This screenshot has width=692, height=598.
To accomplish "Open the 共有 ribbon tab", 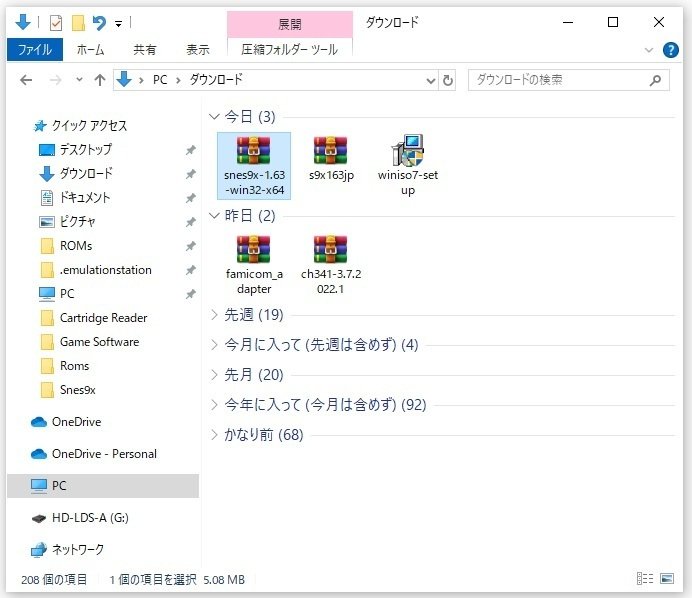I will click(x=145, y=49).
